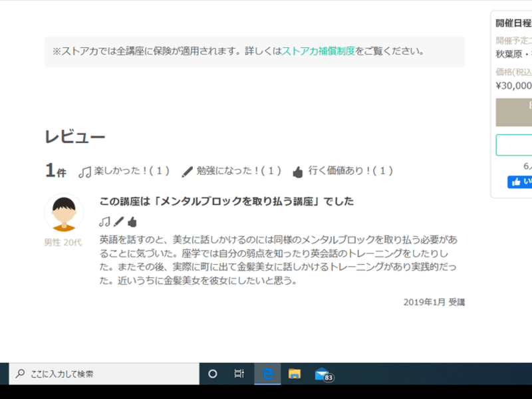
Task: Click the pencil icon beside 勉強になった
Action: [x=188, y=172]
